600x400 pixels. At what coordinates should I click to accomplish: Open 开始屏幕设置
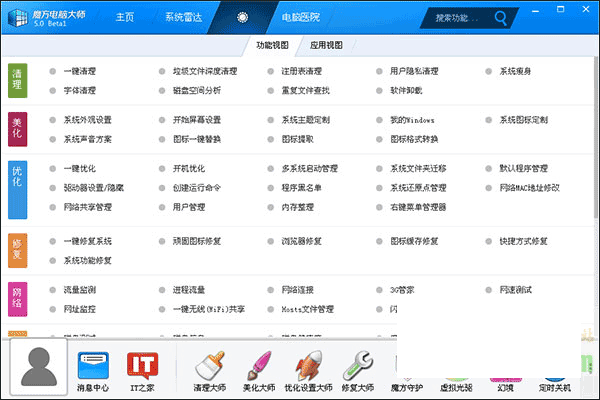point(197,120)
